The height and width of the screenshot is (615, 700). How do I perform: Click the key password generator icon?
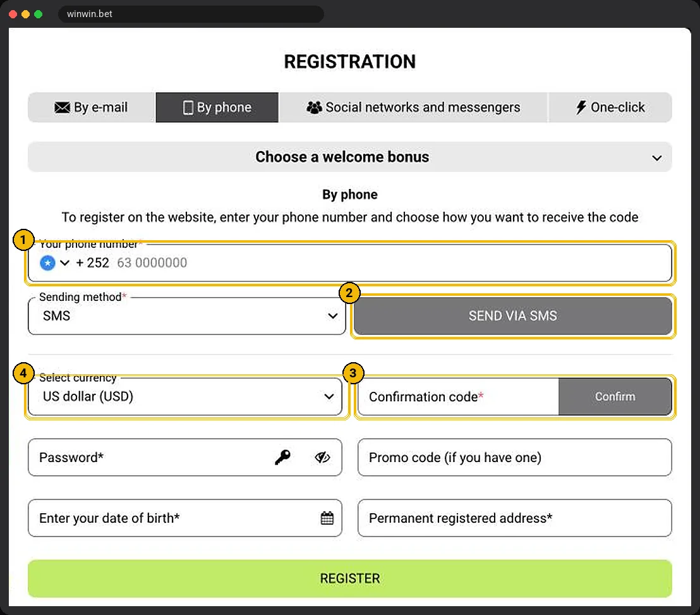tap(282, 458)
